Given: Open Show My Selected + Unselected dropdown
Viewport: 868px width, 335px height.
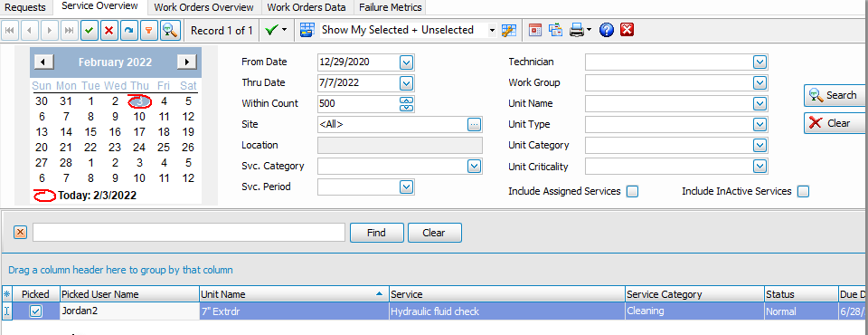Looking at the screenshot, I should (492, 31).
